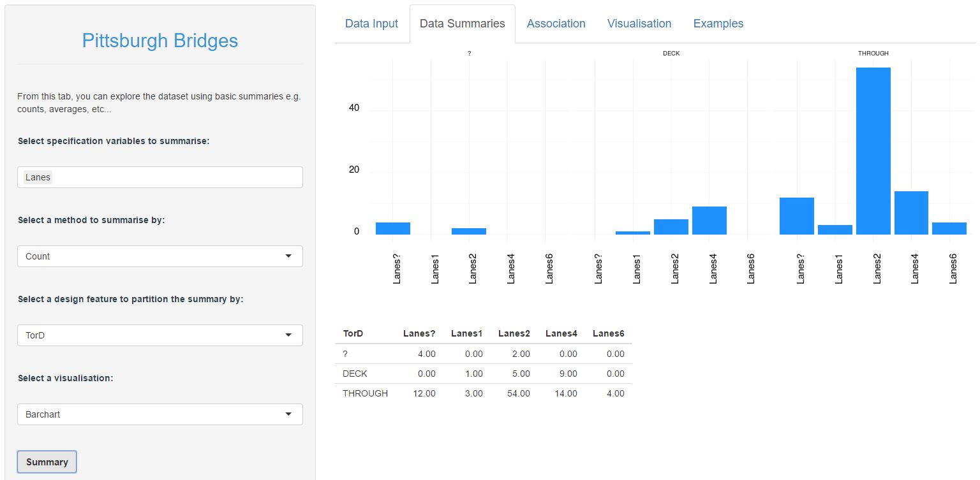Screen dimensions: 980x480
Task: Click the 'Select a method to summarise by:' label
Action: click(91, 220)
